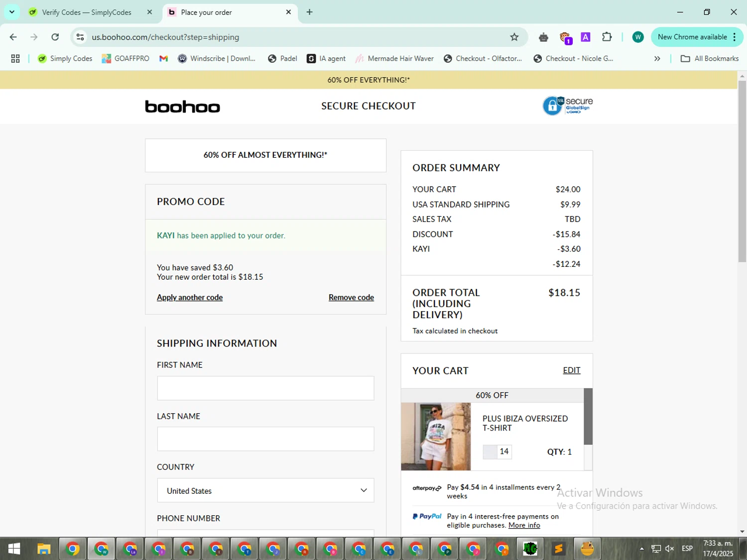
Task: Click the ESP language indicator
Action: tap(687, 549)
